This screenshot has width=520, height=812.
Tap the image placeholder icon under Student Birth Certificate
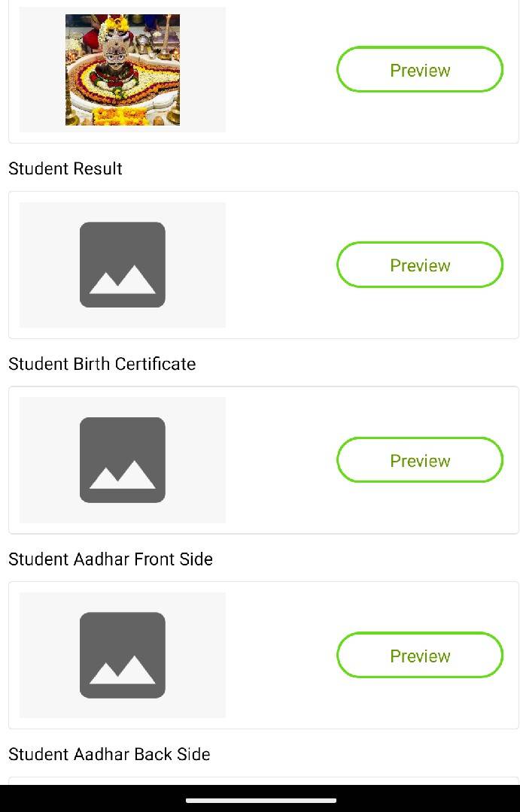point(123,460)
